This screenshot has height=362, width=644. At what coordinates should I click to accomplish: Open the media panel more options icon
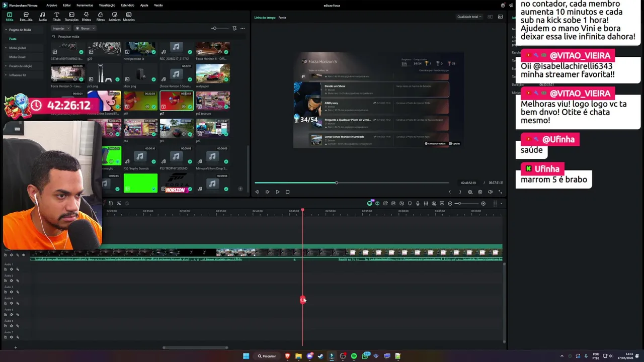(243, 28)
